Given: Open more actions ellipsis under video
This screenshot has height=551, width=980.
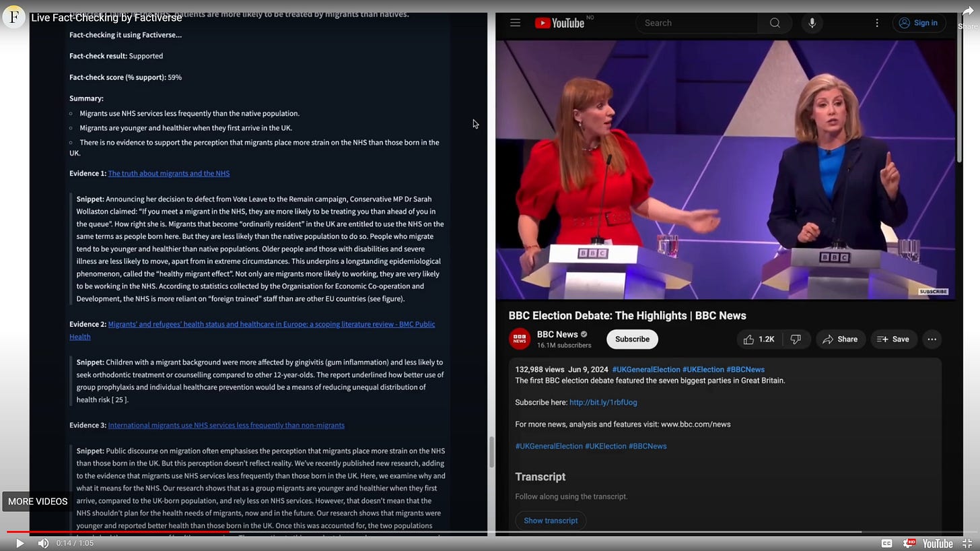Looking at the screenshot, I should coord(932,339).
